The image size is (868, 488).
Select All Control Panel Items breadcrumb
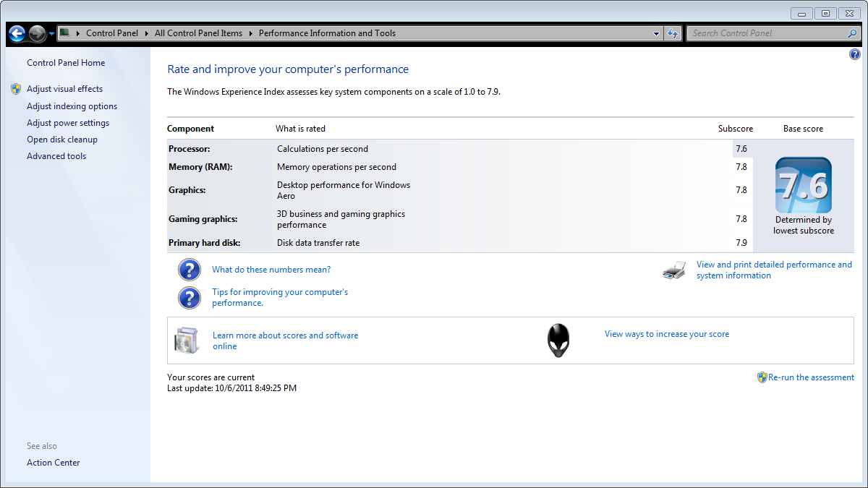point(198,33)
